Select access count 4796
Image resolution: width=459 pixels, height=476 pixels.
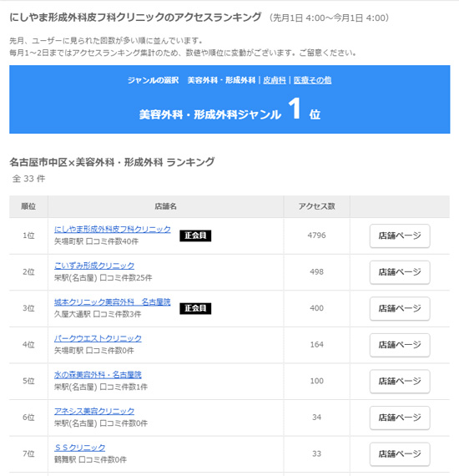pos(317,235)
